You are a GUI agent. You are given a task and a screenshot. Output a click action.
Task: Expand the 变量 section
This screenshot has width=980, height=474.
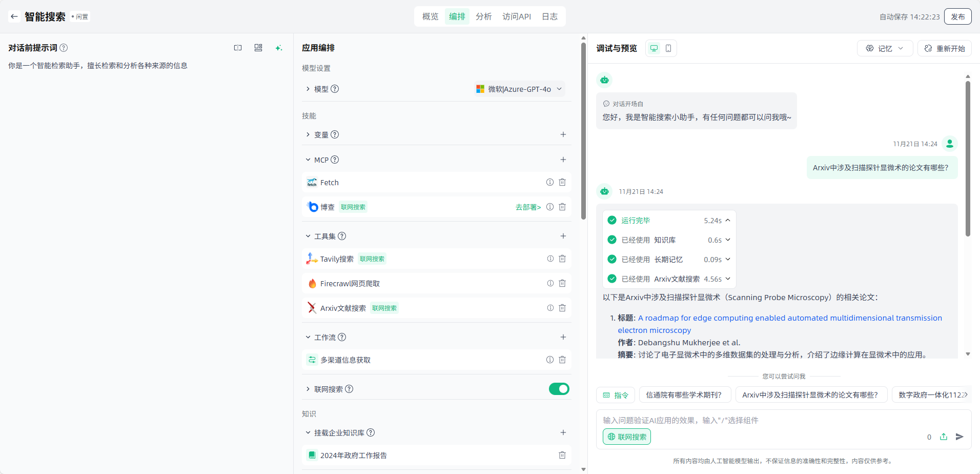[308, 134]
